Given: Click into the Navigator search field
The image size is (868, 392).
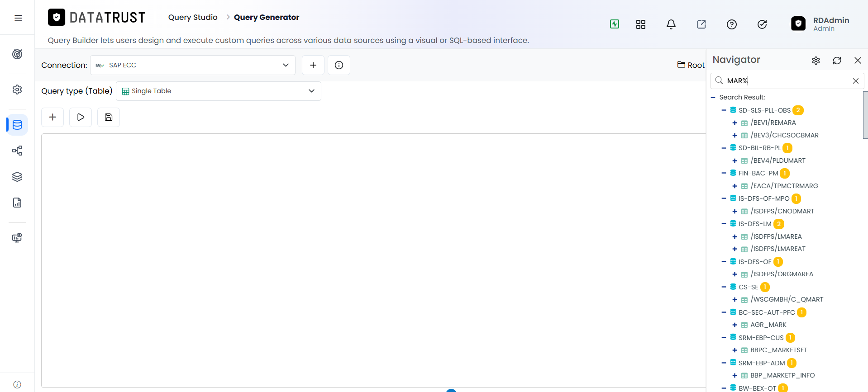Looking at the screenshot, I should [x=787, y=81].
